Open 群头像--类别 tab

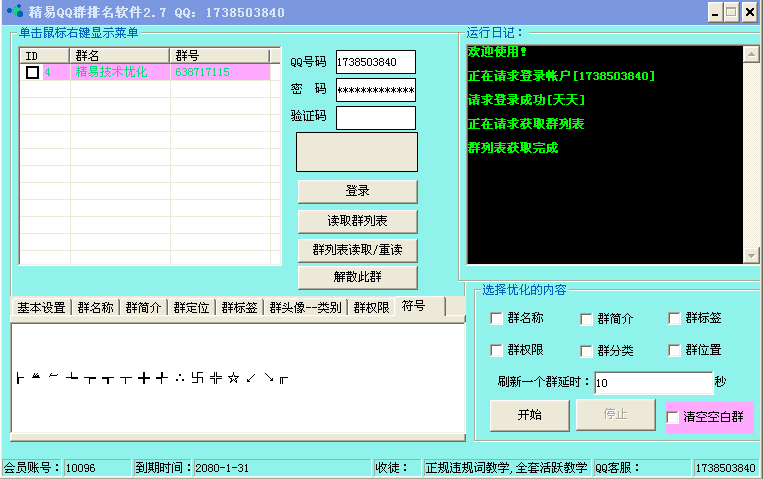(x=306, y=308)
